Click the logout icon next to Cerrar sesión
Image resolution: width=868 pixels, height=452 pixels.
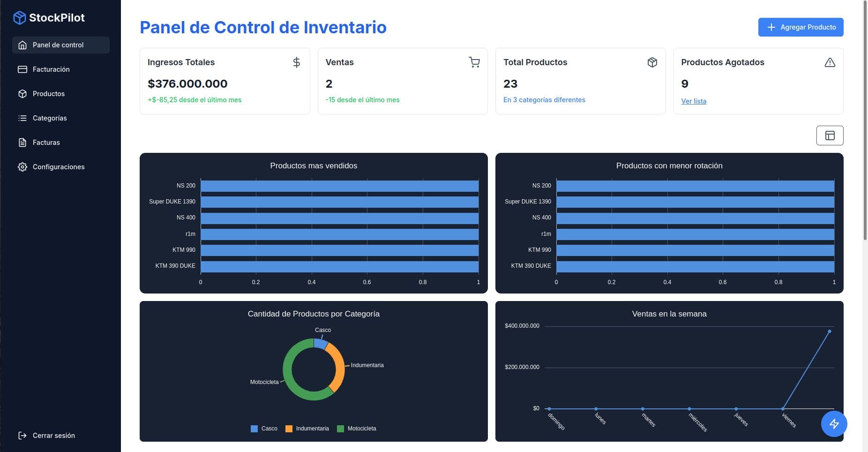pos(22,435)
